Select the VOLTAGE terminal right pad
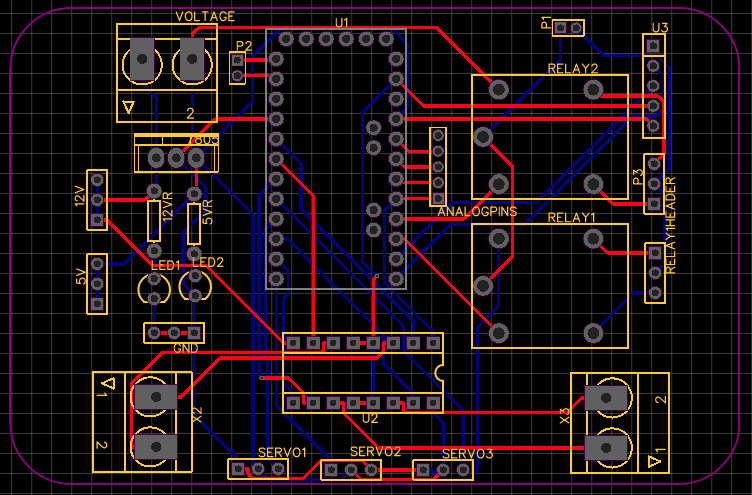Image resolution: width=752 pixels, height=495 pixels. [192, 59]
